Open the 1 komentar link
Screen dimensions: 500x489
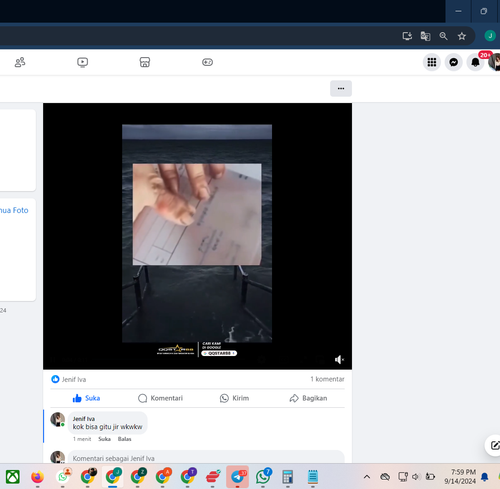(327, 379)
